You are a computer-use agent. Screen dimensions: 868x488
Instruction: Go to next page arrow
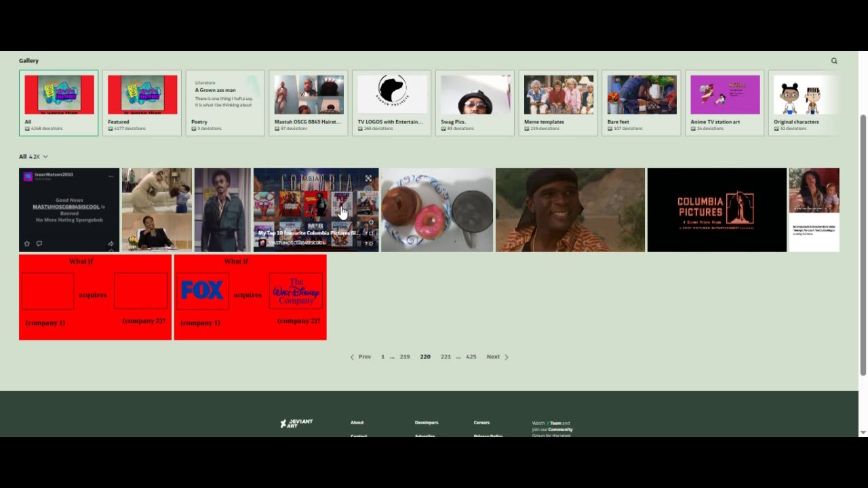pyautogui.click(x=507, y=357)
